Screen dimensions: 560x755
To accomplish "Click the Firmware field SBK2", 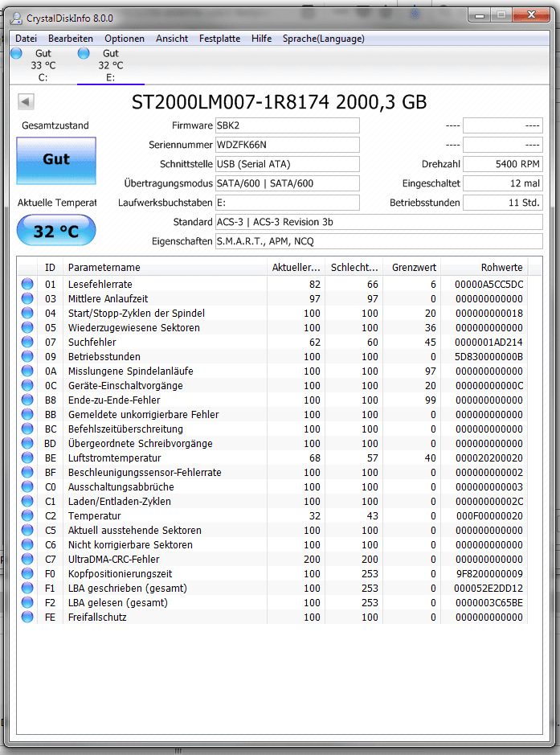I will [287, 125].
